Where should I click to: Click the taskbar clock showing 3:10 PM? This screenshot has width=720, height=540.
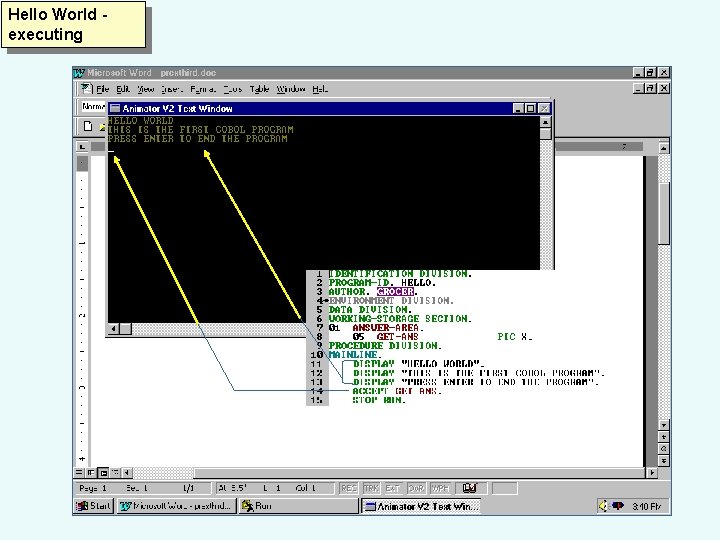(647, 506)
